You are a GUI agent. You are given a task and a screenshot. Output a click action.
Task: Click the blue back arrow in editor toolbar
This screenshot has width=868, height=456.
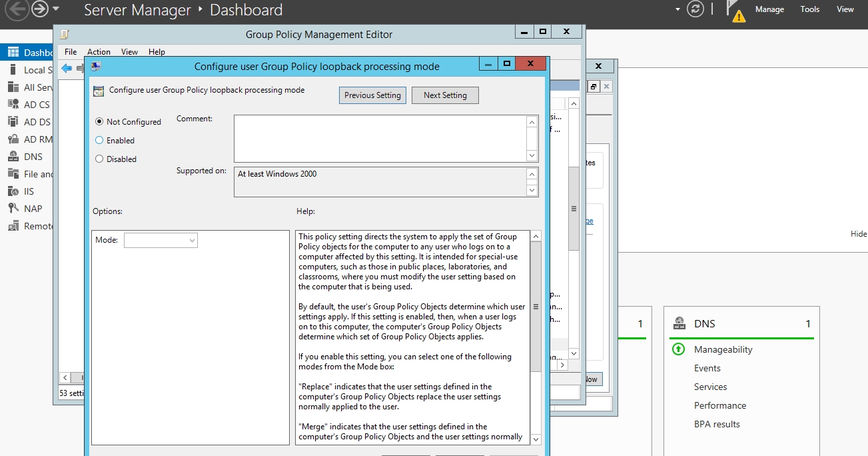tap(67, 68)
